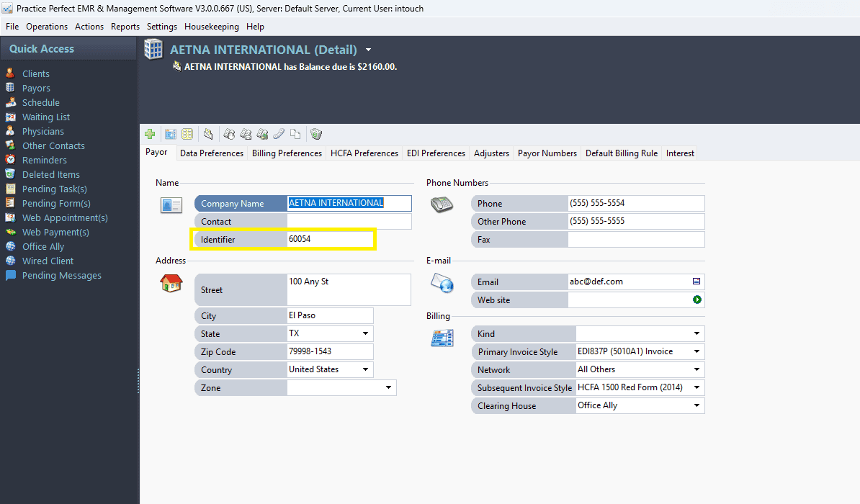Open the Actions menu
Image resolution: width=860 pixels, height=504 pixels.
point(89,27)
